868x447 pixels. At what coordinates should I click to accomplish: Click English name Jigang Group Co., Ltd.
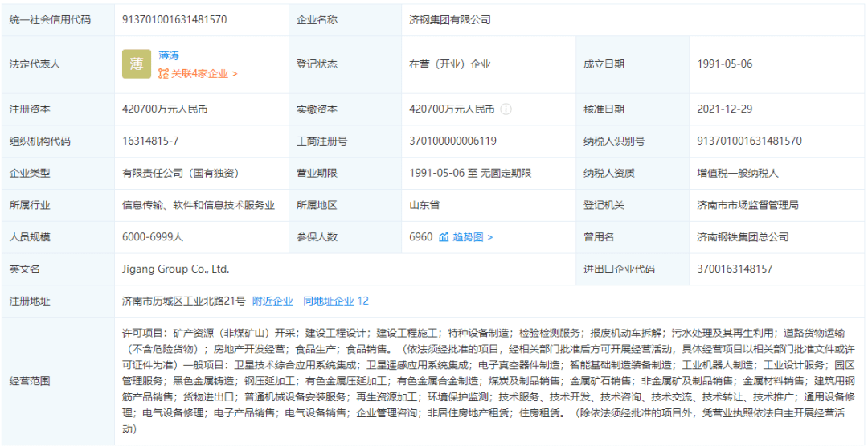175,269
